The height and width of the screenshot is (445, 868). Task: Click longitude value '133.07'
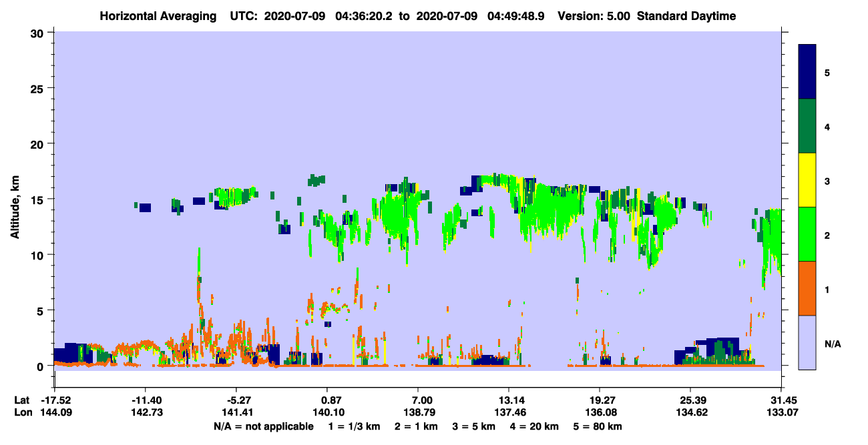point(781,413)
